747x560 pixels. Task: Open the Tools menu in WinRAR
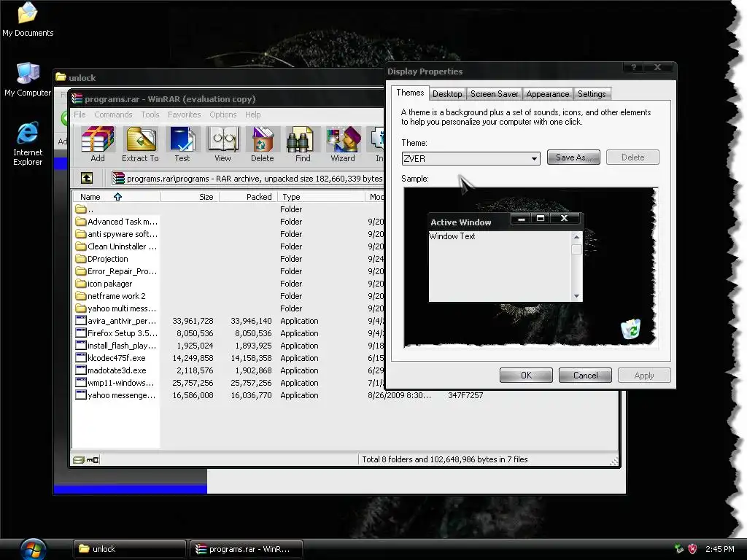click(x=150, y=114)
